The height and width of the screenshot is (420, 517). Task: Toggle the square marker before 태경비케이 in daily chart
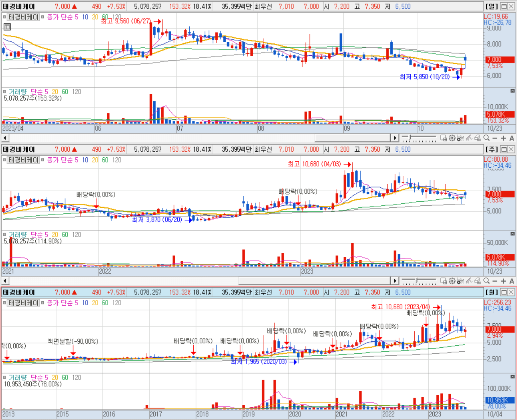coord(5,17)
